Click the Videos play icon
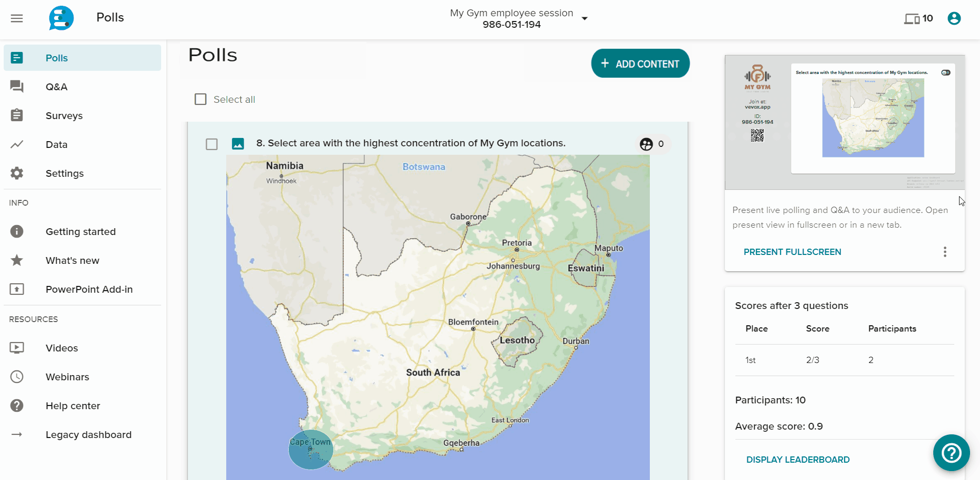Image resolution: width=980 pixels, height=480 pixels. 17,347
